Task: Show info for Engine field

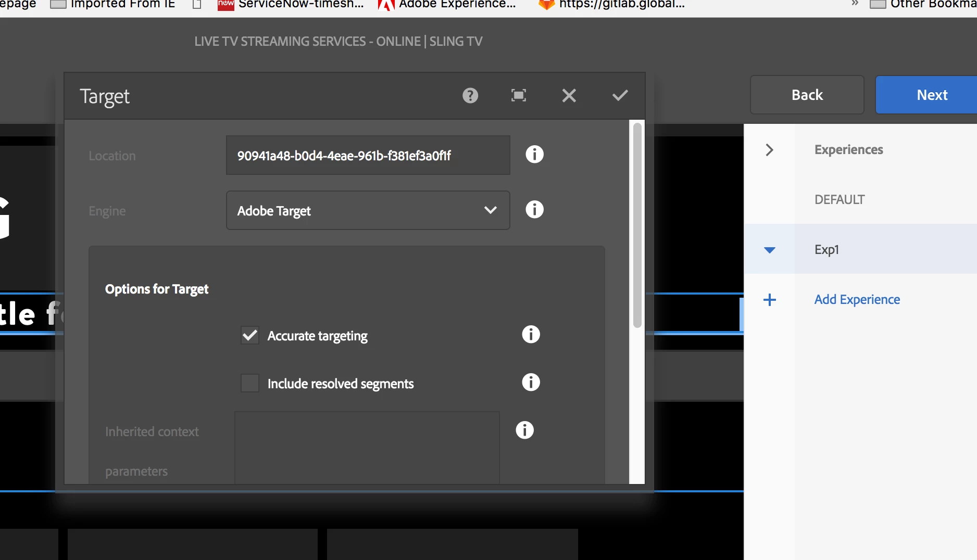Action: tap(534, 210)
